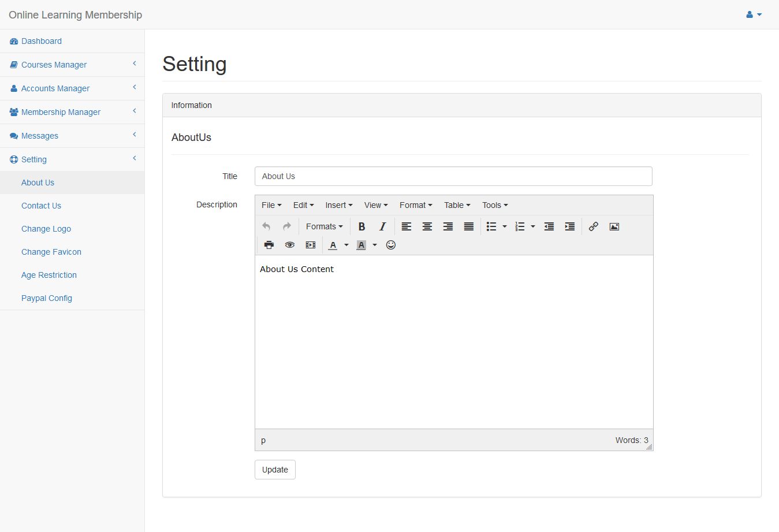This screenshot has width=779, height=532.
Task: Click the Update button
Action: click(275, 470)
